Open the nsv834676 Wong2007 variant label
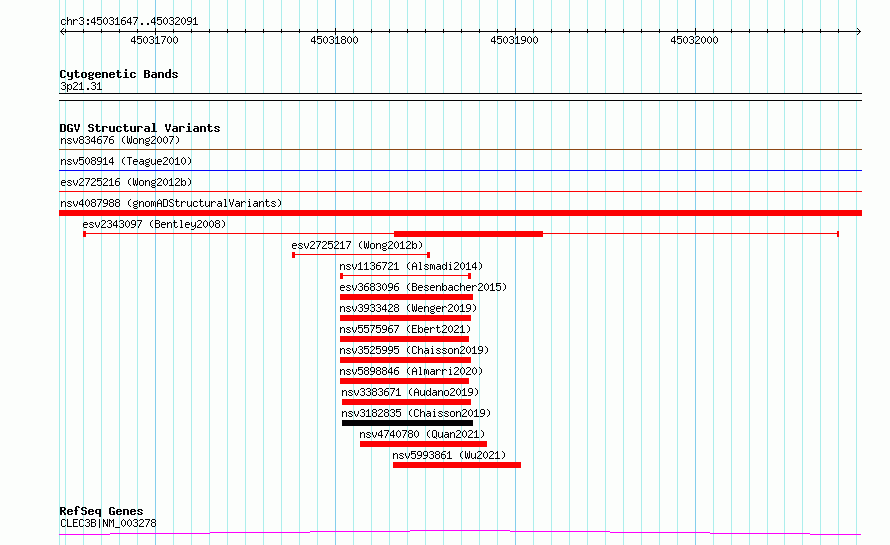The width and height of the screenshot is (890, 545). [120, 140]
